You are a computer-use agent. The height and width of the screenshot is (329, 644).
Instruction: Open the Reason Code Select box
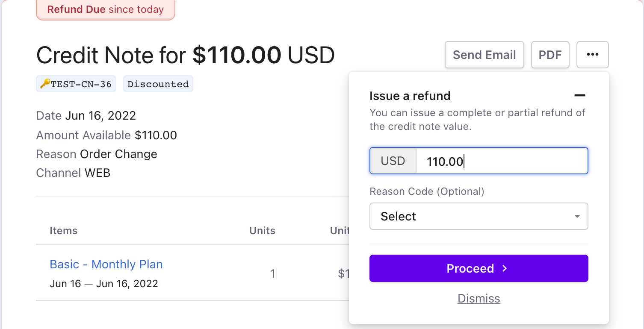tap(479, 216)
